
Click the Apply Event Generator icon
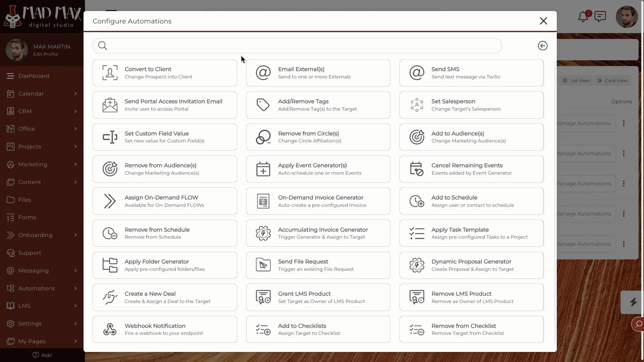(x=263, y=169)
